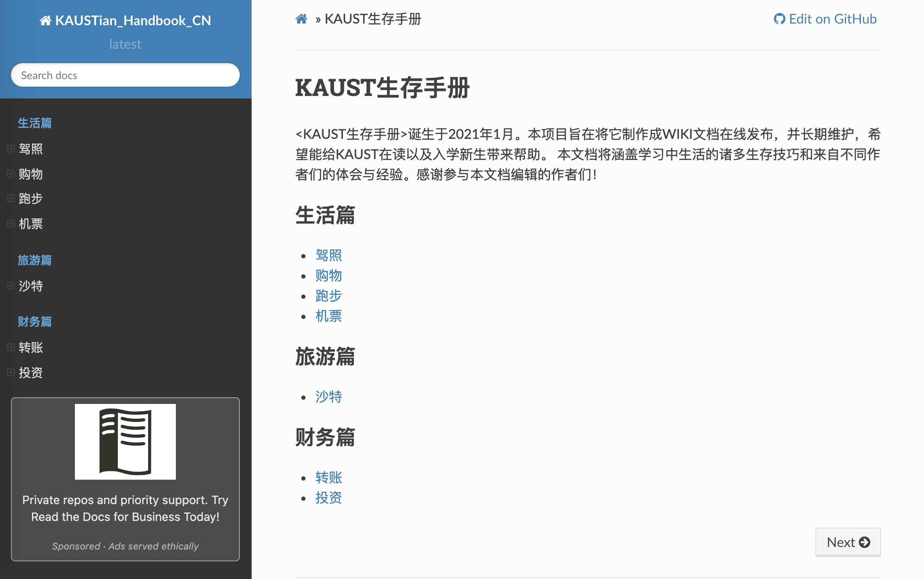The height and width of the screenshot is (579, 924).
Task: Click the arrow icon on Next button
Action: (865, 542)
